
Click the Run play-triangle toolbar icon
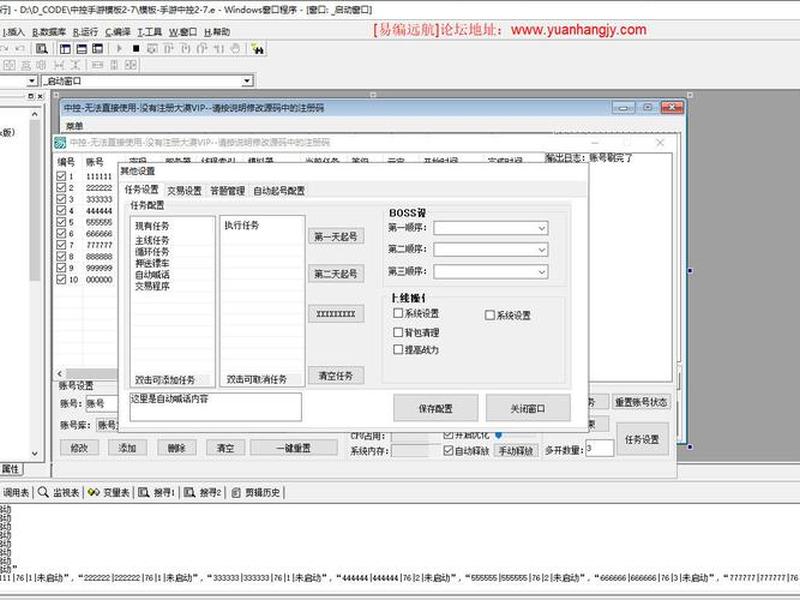119,48
